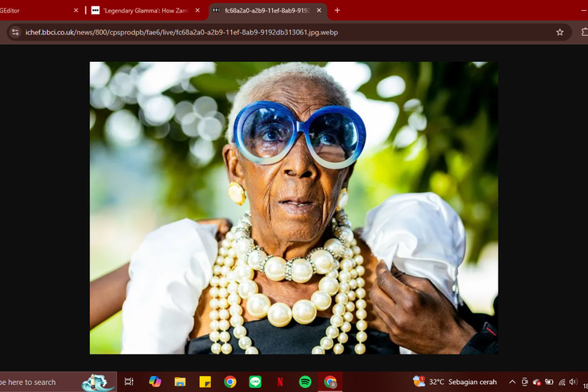
Task: Open a new tab with plus button
Action: (x=337, y=10)
